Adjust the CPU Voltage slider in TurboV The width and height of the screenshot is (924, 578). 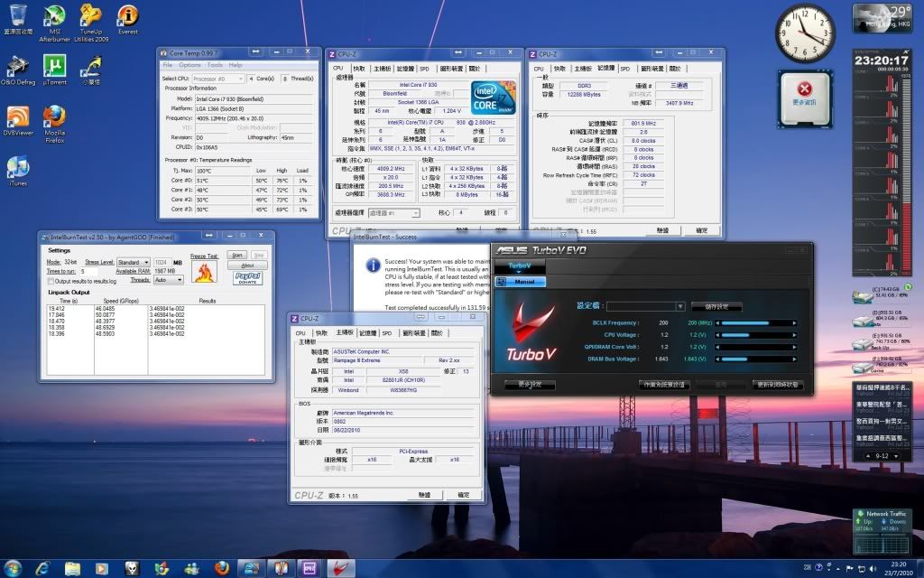pyautogui.click(x=756, y=335)
